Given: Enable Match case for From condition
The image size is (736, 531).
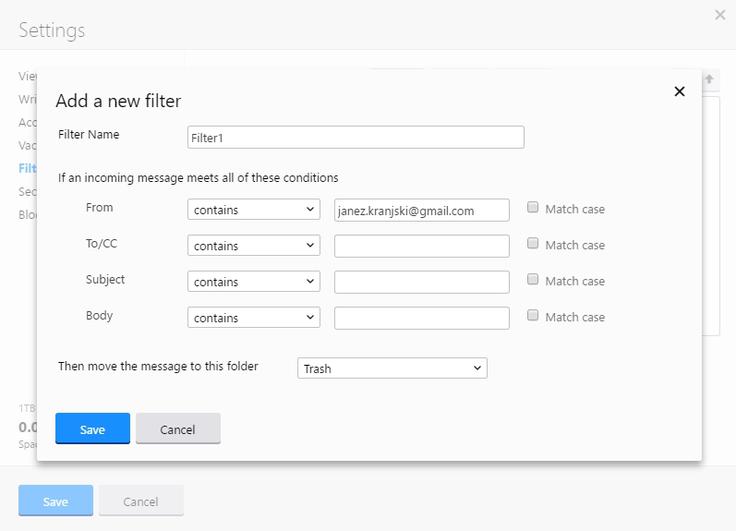Looking at the screenshot, I should (x=532, y=207).
